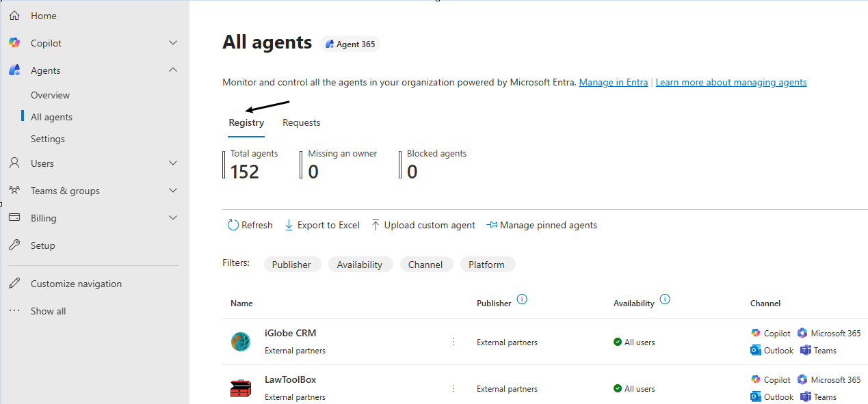Select the Registry tab
This screenshot has width=868, height=404.
click(x=246, y=123)
